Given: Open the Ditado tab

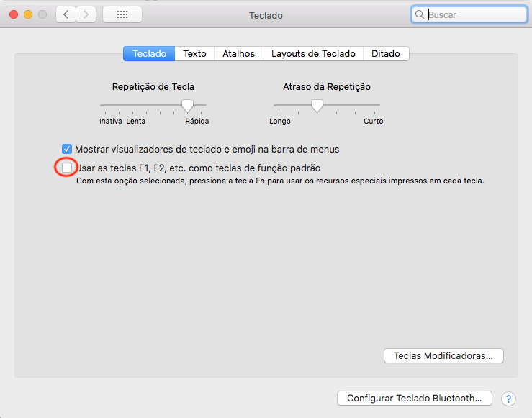Looking at the screenshot, I should (x=386, y=53).
